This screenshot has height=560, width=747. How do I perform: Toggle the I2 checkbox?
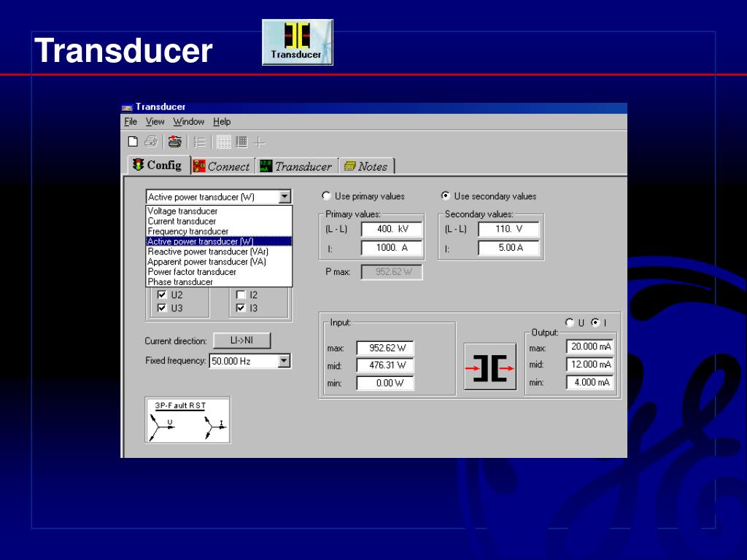tap(241, 295)
